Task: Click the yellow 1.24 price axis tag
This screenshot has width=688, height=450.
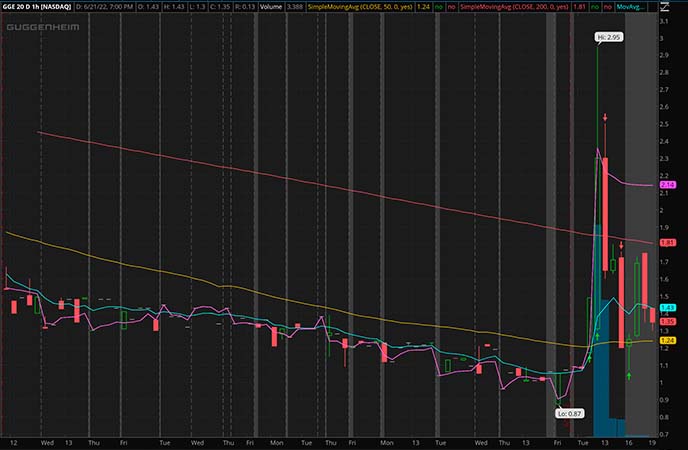Action: (x=670, y=341)
